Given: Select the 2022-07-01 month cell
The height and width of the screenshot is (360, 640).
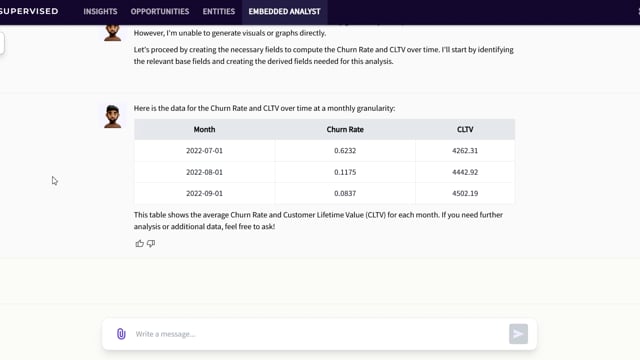Looking at the screenshot, I should click(x=204, y=151).
